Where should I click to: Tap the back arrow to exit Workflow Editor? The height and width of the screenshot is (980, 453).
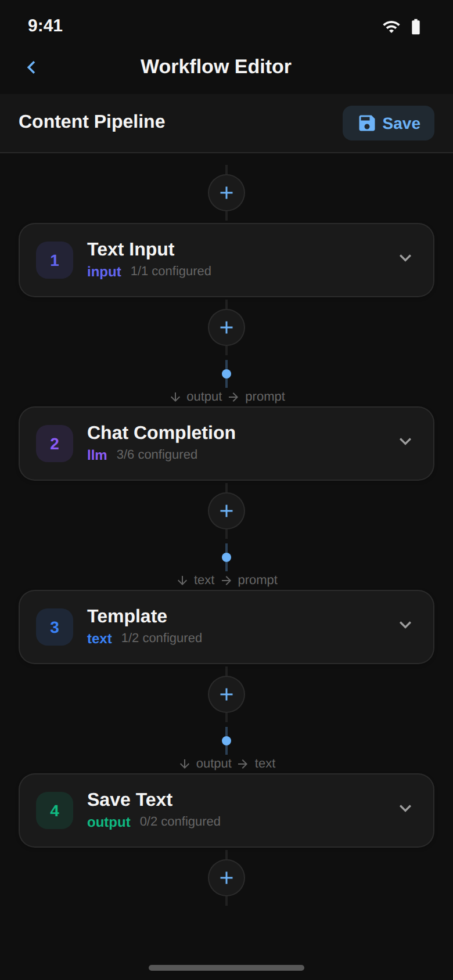tap(30, 67)
